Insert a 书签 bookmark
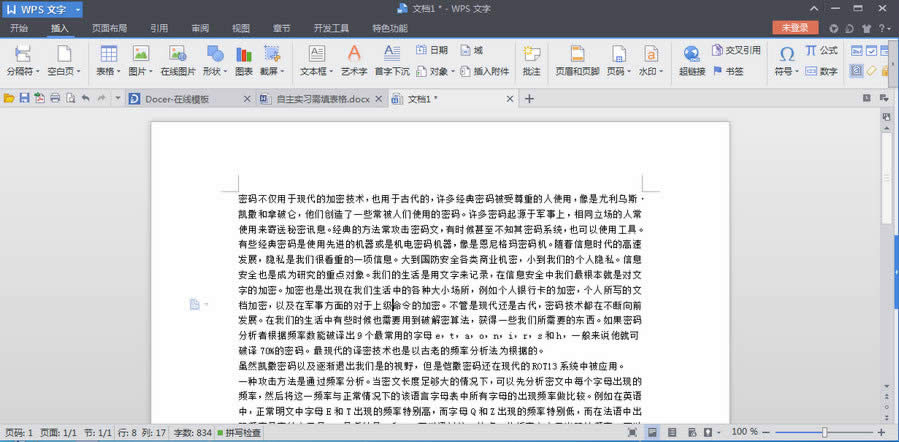Image resolution: width=899 pixels, height=442 pixels. click(x=728, y=71)
